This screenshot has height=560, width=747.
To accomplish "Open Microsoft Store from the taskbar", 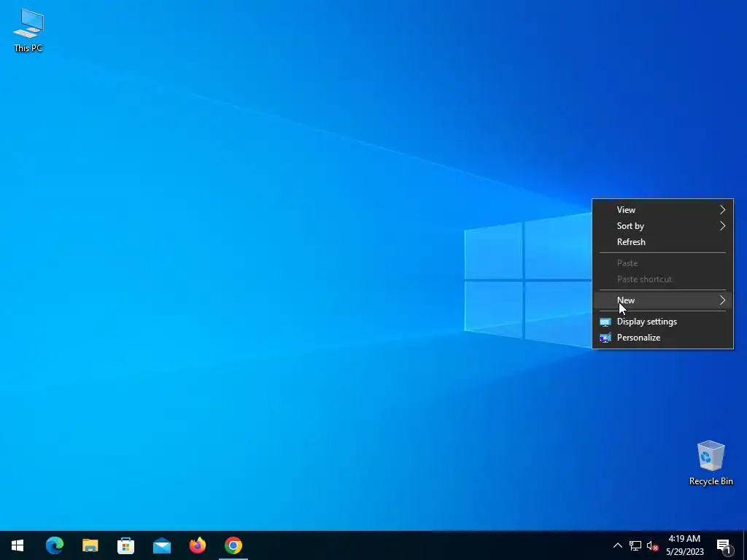I will (x=125, y=545).
